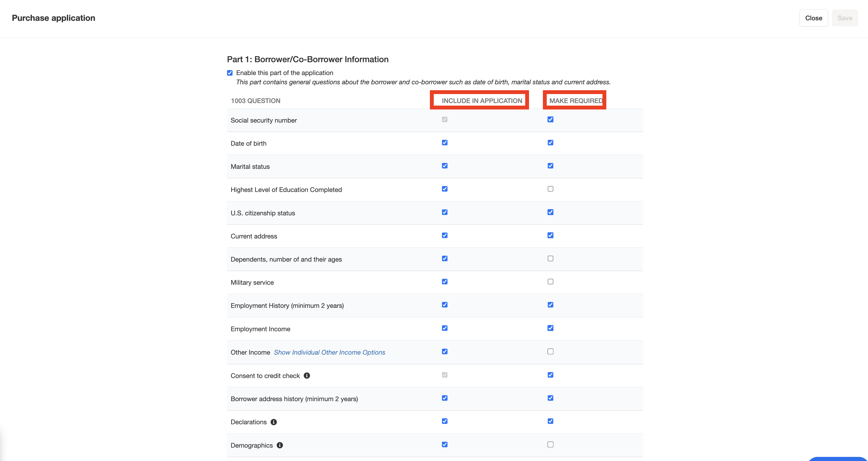The image size is (868, 461).
Task: Click the Close button
Action: (813, 18)
